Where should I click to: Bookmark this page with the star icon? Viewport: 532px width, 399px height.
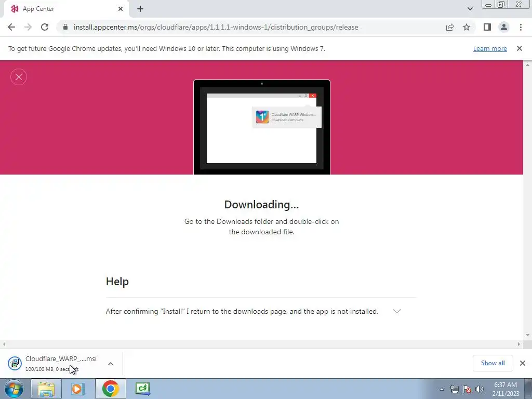tap(467, 27)
